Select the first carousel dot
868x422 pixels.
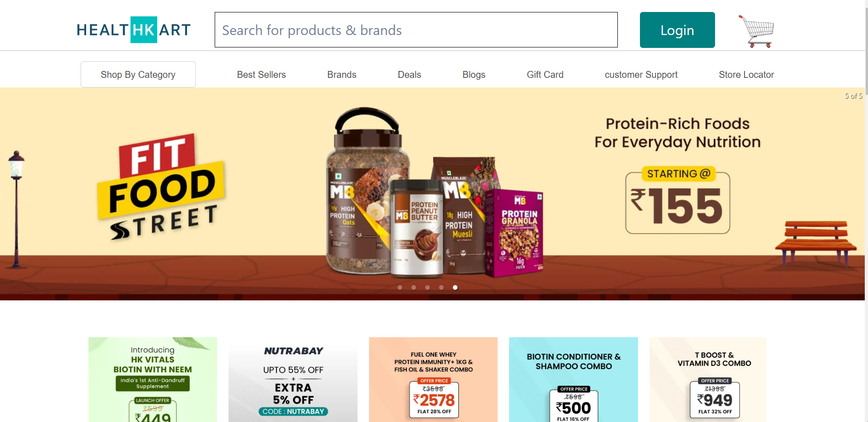coord(400,287)
